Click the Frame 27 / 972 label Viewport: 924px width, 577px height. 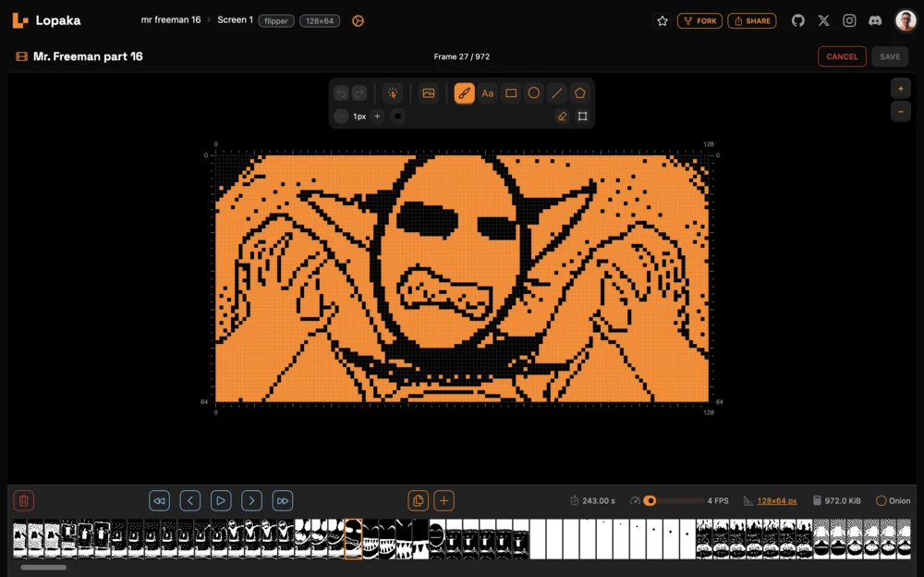[x=461, y=56]
